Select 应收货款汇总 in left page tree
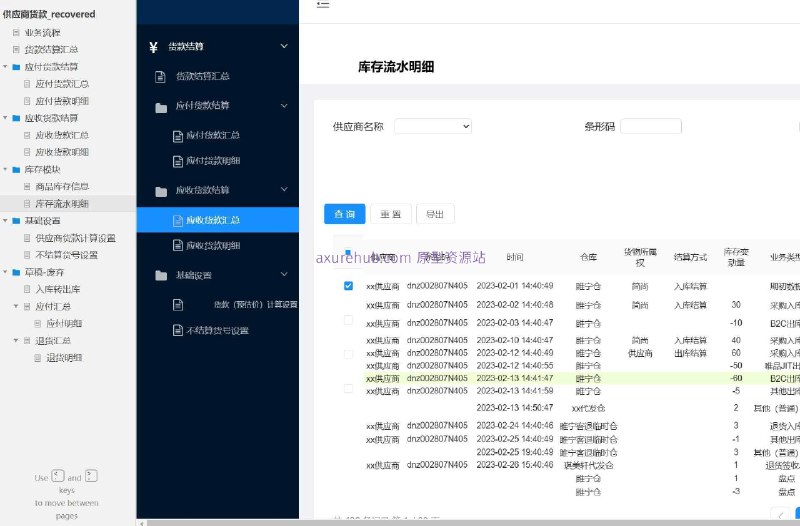800x526 pixels. point(62,135)
